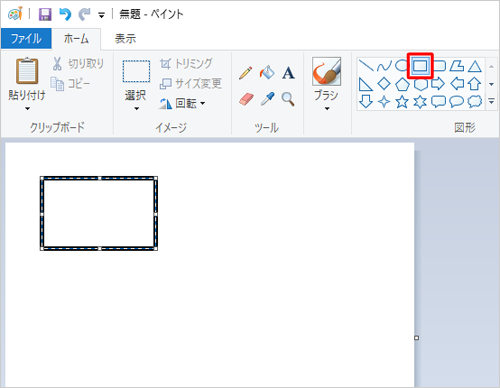Open the ファイル menu tab
Image resolution: width=500 pixels, height=388 pixels.
point(26,39)
